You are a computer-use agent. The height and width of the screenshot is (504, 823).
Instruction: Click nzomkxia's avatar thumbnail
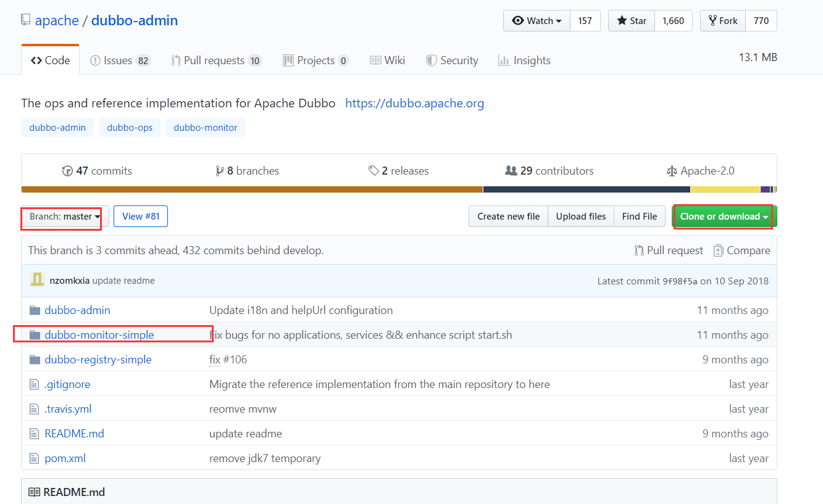(x=37, y=279)
